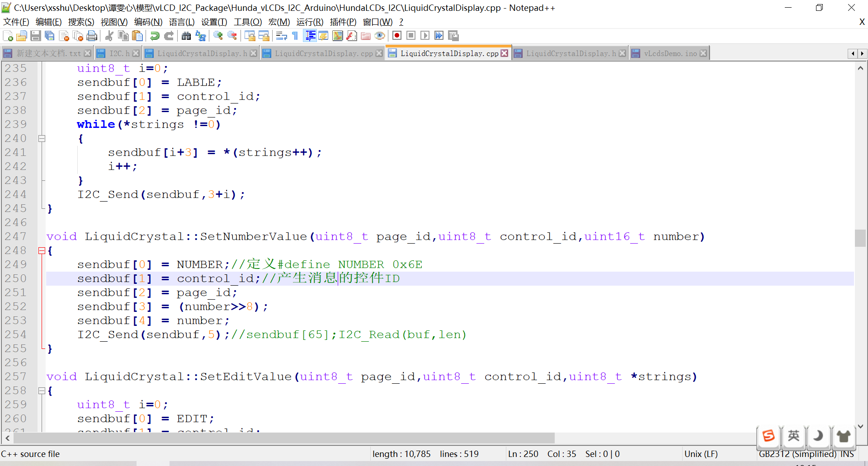The image size is (868, 466).
Task: Switch to the vLcdsDemo.ino tab
Action: (670, 53)
